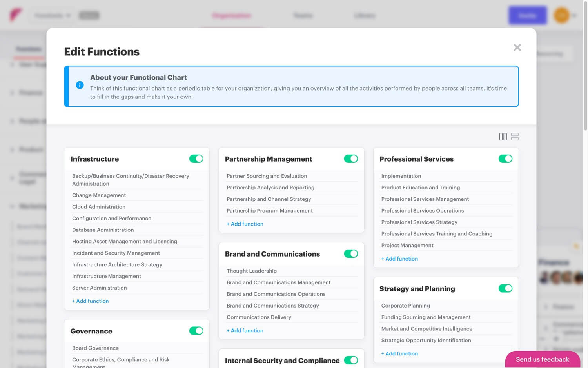Viewport: 588px width, 368px height.
Task: Go to the Teams navigation tab
Action: pyautogui.click(x=303, y=15)
